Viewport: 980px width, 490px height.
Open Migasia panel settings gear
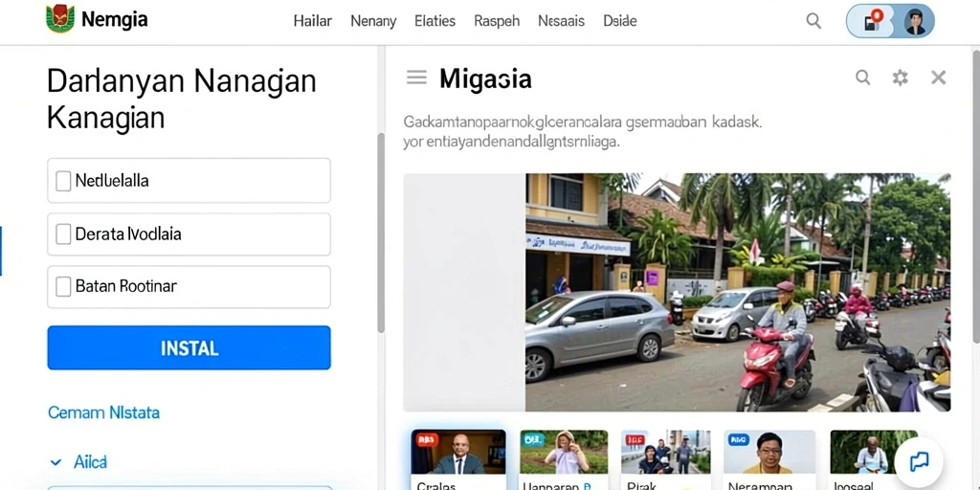point(900,78)
